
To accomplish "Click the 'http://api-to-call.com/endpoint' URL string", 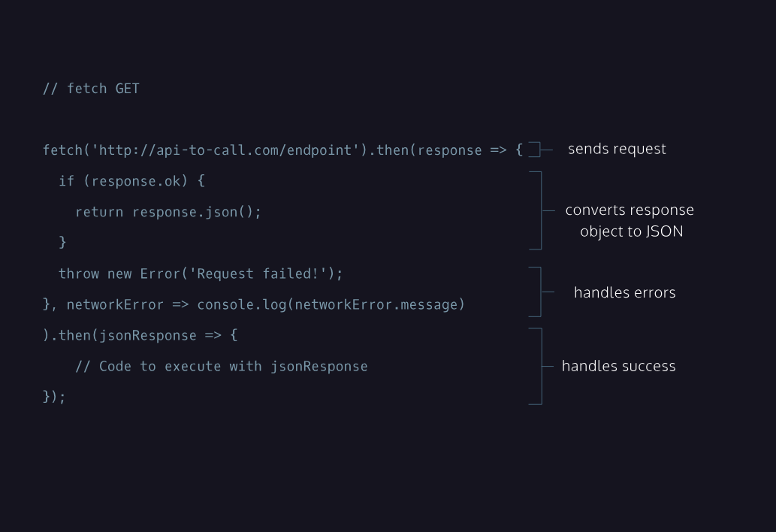I will tap(225, 150).
